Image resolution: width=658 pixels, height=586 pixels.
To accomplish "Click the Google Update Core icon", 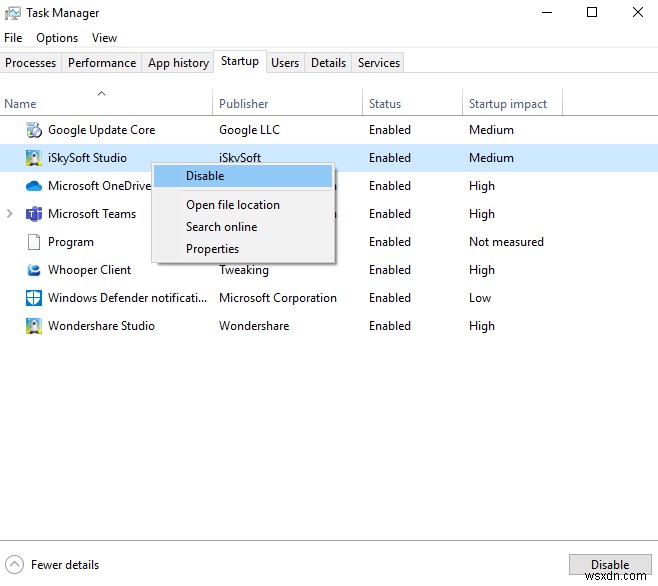I will [x=34, y=130].
